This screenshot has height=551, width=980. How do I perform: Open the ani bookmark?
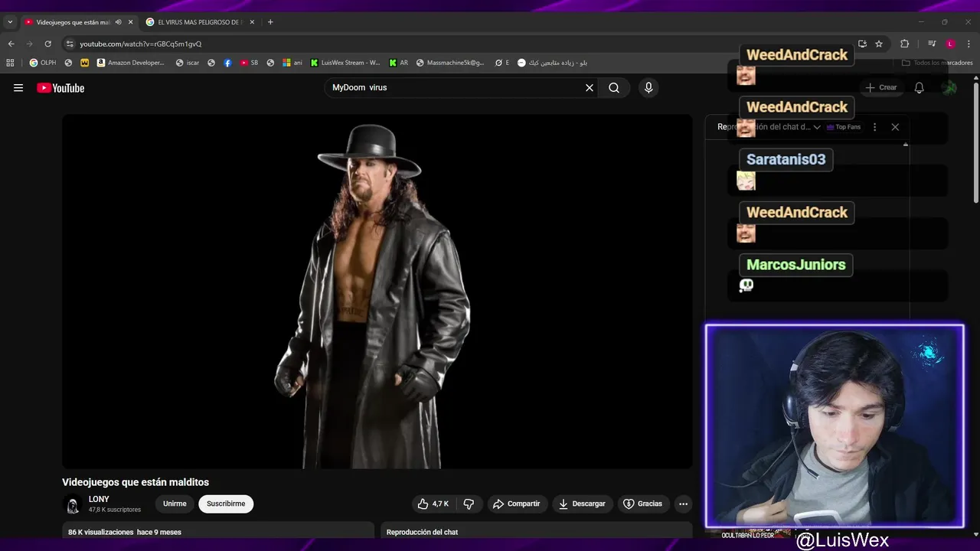pyautogui.click(x=292, y=63)
